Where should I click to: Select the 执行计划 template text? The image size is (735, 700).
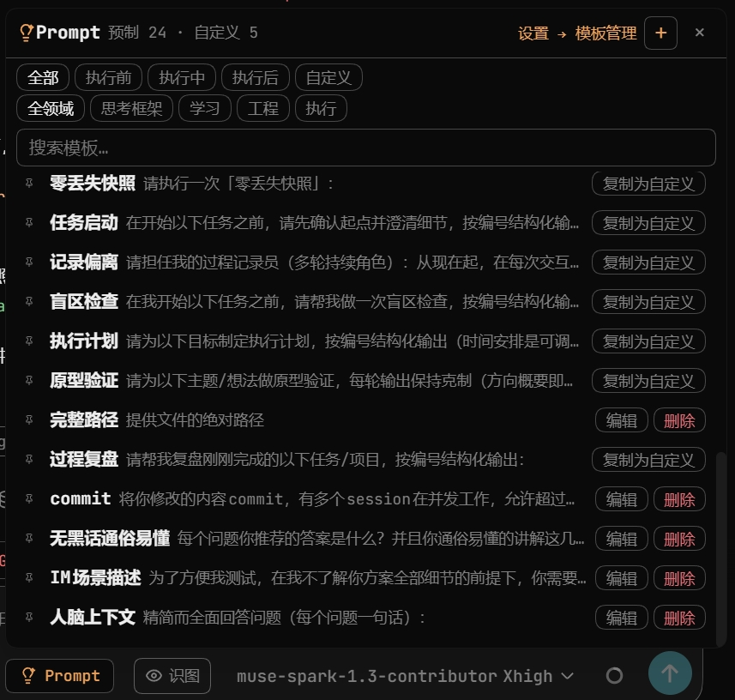click(314, 341)
